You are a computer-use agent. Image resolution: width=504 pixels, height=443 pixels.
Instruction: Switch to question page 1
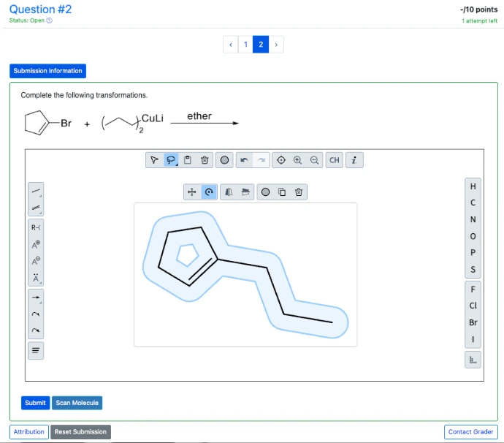(x=245, y=45)
